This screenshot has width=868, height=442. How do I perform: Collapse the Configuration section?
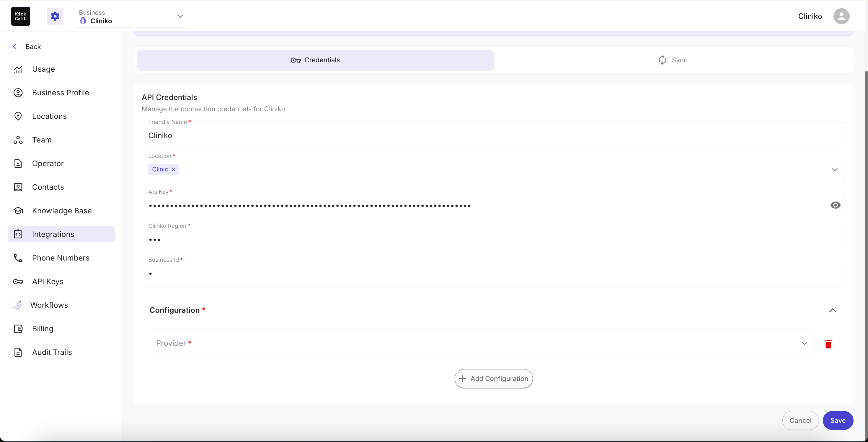(833, 310)
